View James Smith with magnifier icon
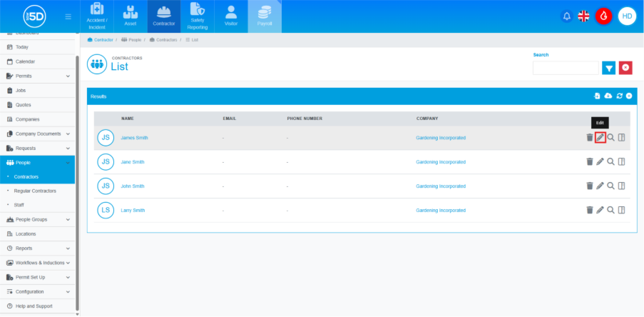The width and height of the screenshot is (644, 317). pos(610,138)
